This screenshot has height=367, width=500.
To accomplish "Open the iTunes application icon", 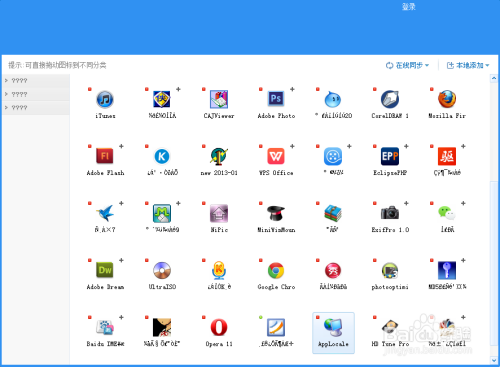I will (105, 99).
